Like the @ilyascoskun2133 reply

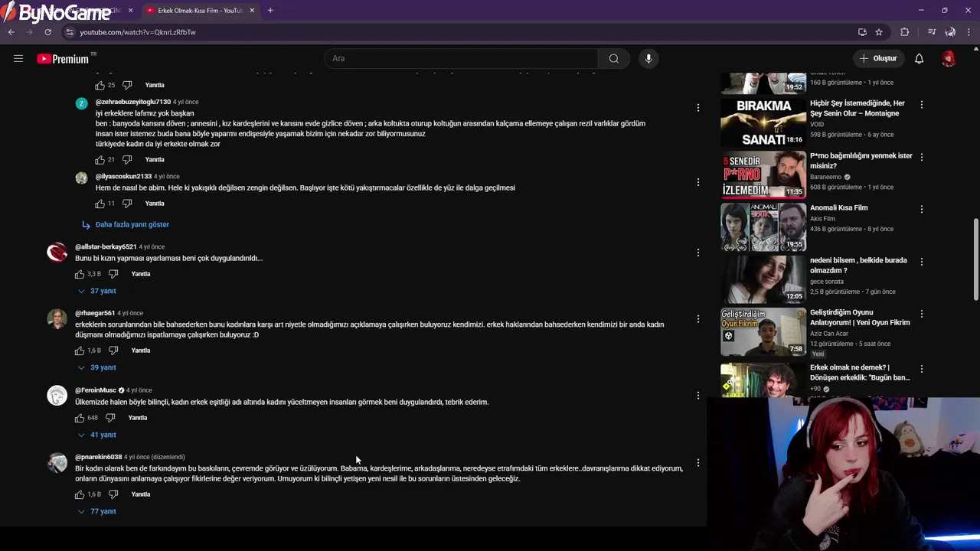[100, 204]
